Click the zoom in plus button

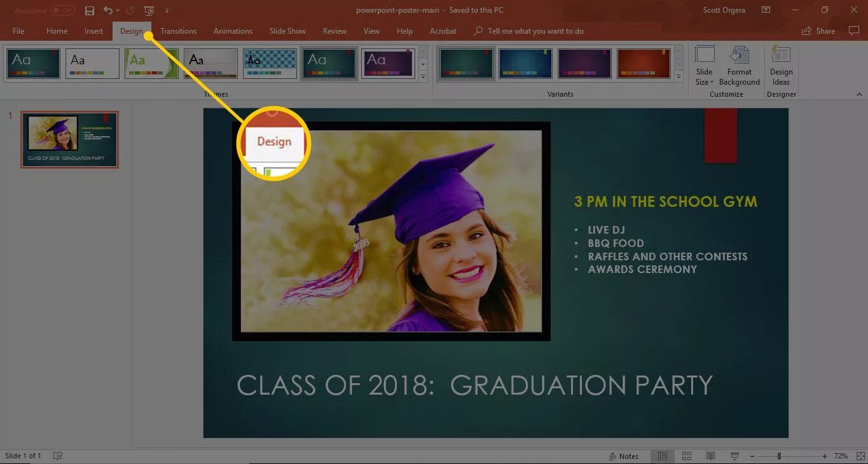pos(825,456)
